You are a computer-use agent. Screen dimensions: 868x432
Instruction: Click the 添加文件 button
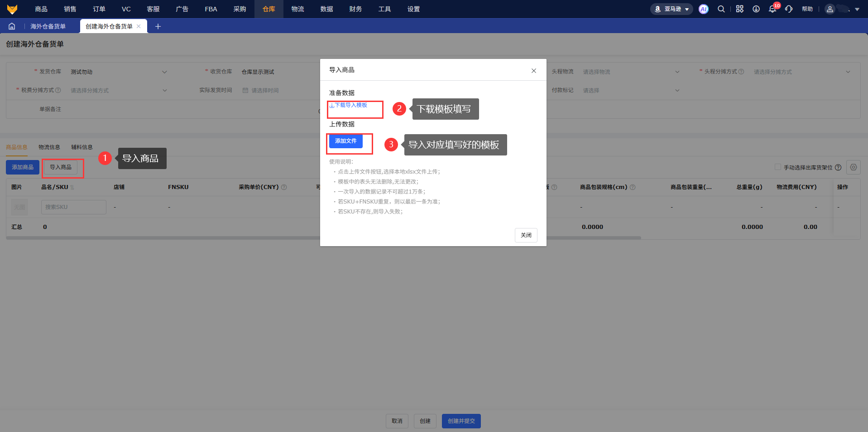point(346,141)
